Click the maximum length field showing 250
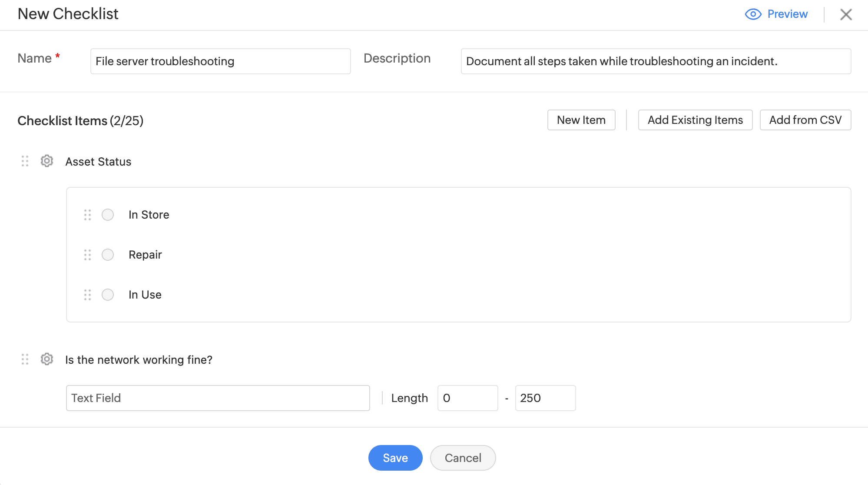The width and height of the screenshot is (868, 485). point(545,398)
